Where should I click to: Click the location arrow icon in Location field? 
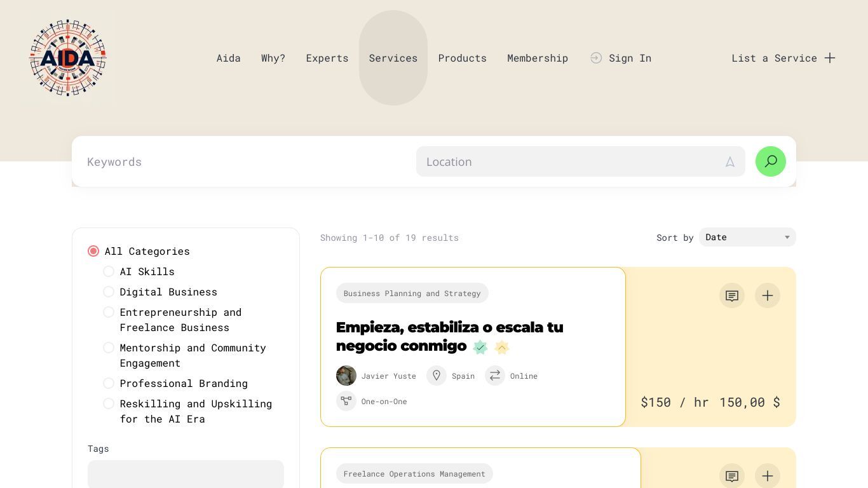pyautogui.click(x=730, y=162)
